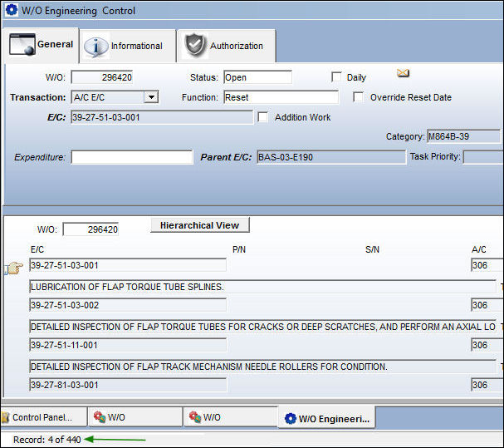Image resolution: width=504 pixels, height=448 pixels.
Task: Click the lower W/O field next to Hierarchical View
Action: (x=91, y=229)
